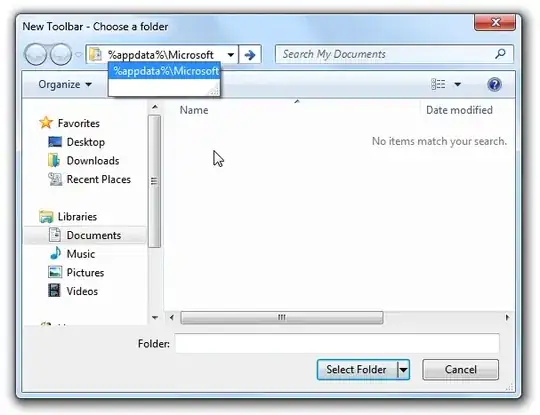
Task: Close the New Toolbar dialog
Action: tap(495, 22)
